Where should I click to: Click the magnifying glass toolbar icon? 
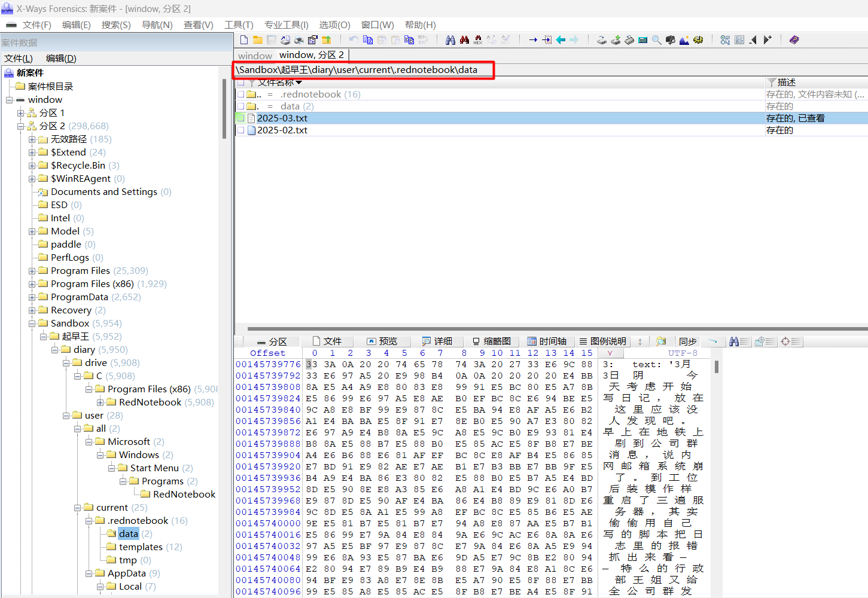pos(656,40)
